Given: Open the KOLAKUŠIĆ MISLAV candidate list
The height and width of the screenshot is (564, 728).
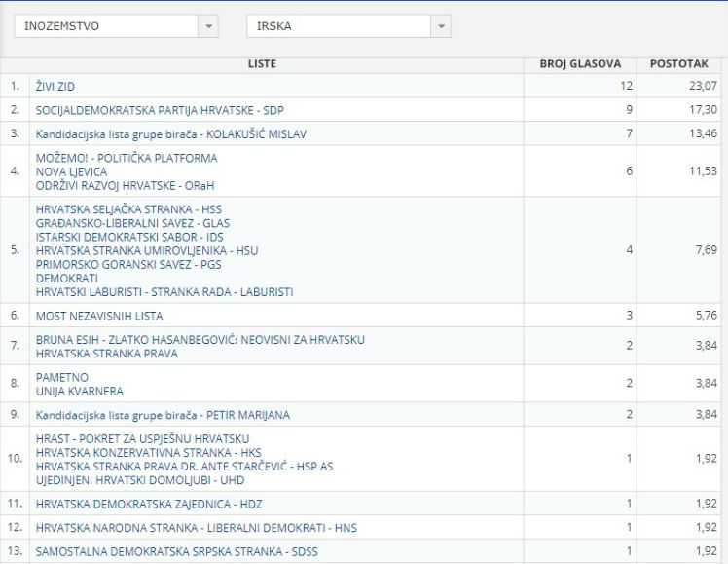Looking at the screenshot, I should 171,134.
